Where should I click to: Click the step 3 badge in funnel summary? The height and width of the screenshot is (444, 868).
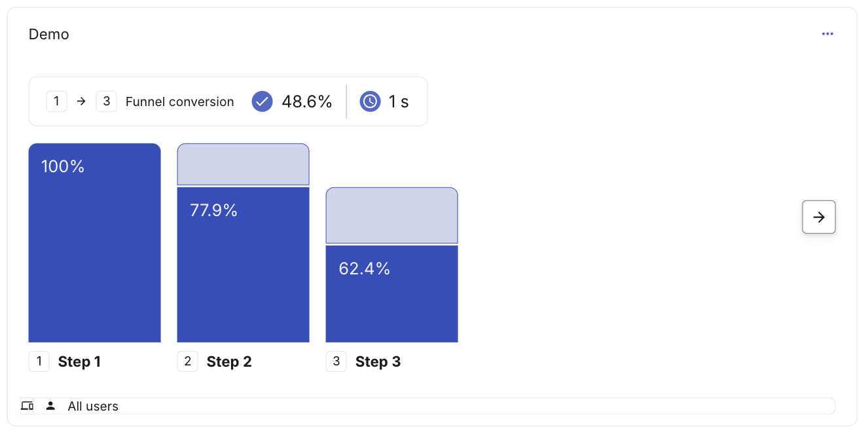point(107,102)
